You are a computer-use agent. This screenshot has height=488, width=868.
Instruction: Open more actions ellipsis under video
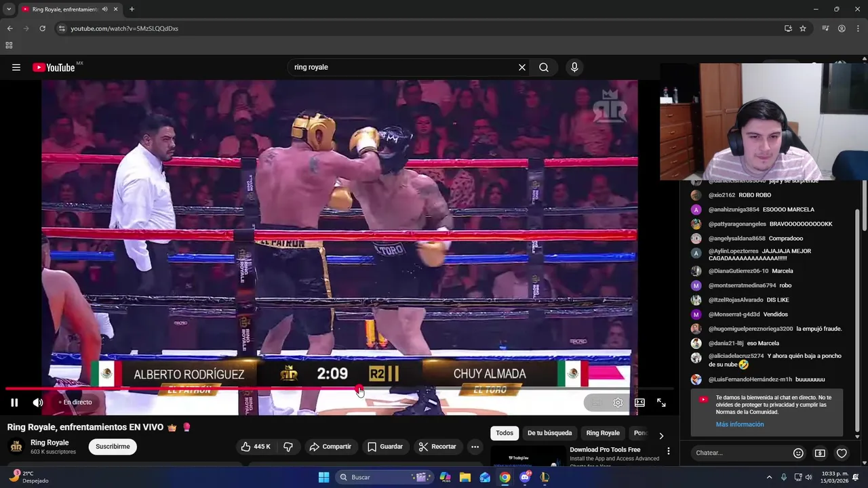click(x=475, y=447)
